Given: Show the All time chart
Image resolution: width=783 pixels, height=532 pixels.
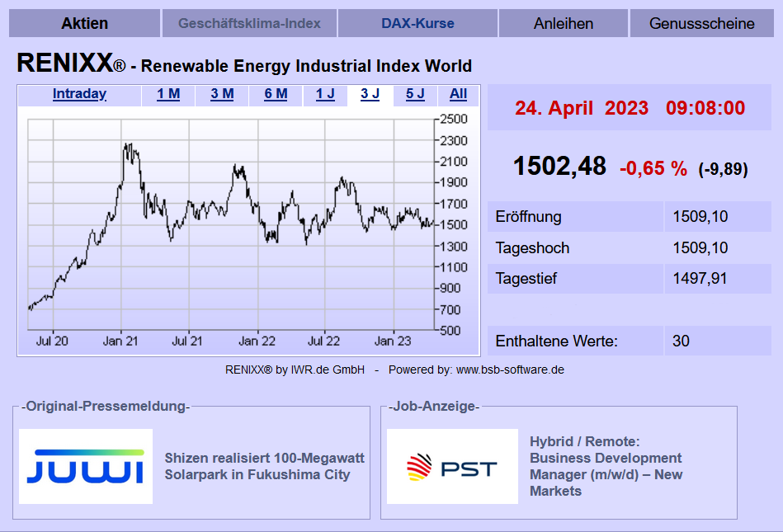Looking at the screenshot, I should pos(459,94).
